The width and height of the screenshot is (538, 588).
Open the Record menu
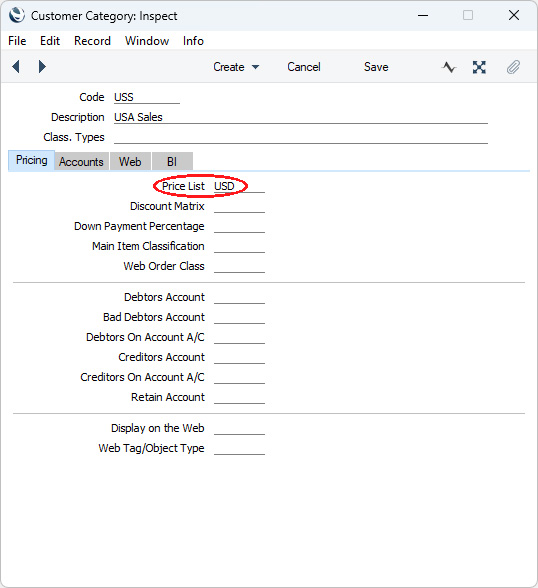(x=92, y=41)
